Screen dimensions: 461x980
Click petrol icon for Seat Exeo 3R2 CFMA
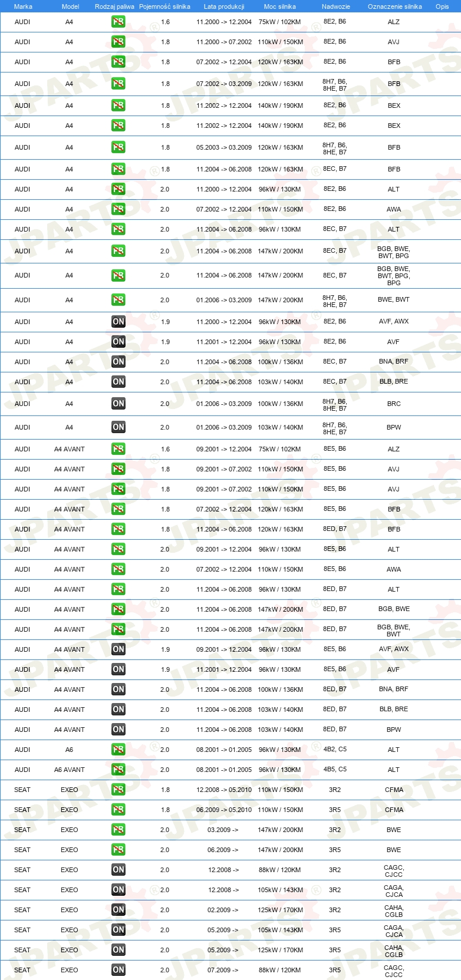point(118,790)
